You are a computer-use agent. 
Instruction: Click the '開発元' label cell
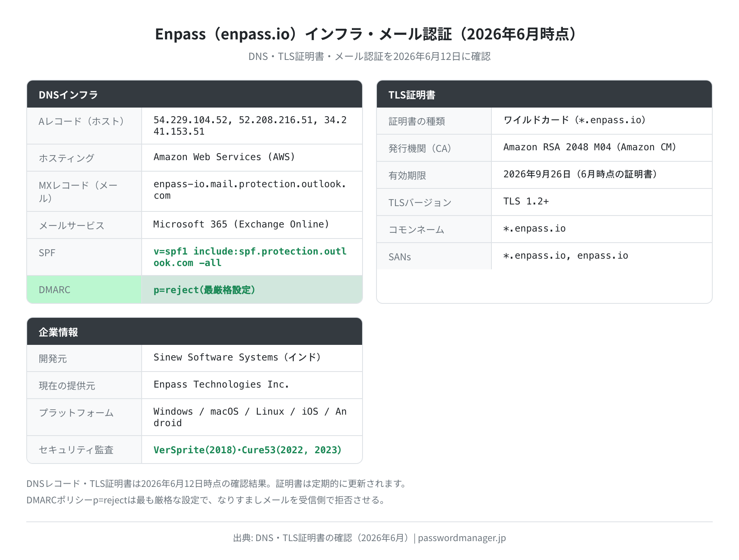pyautogui.click(x=84, y=358)
